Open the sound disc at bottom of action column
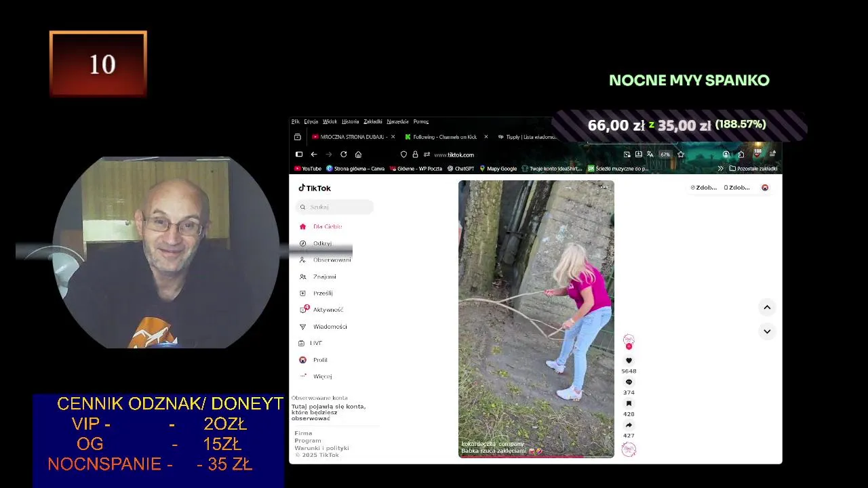The image size is (868, 488). pos(629,449)
